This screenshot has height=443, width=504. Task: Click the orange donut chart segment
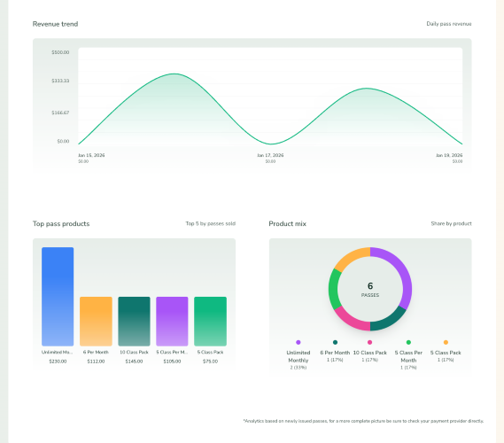pos(351,258)
